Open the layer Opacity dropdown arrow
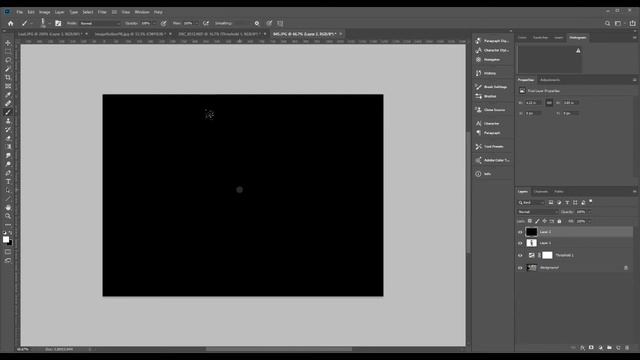This screenshot has height=360, width=640. coord(589,212)
